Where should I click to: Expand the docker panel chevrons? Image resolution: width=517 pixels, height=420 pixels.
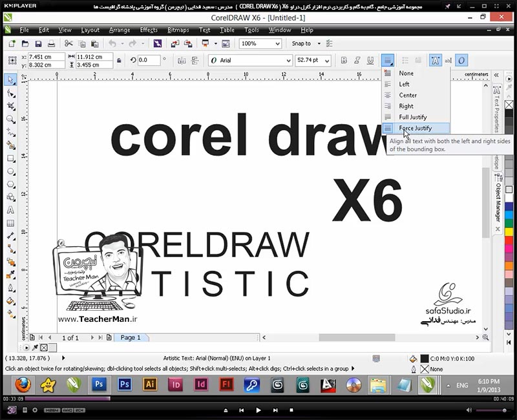tap(496, 75)
